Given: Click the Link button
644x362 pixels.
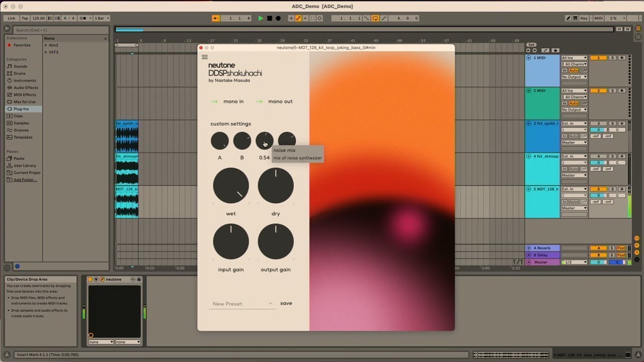Looking at the screenshot, I should 12,19.
